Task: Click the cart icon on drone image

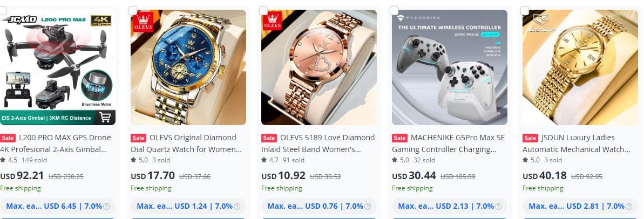Action: [105, 117]
